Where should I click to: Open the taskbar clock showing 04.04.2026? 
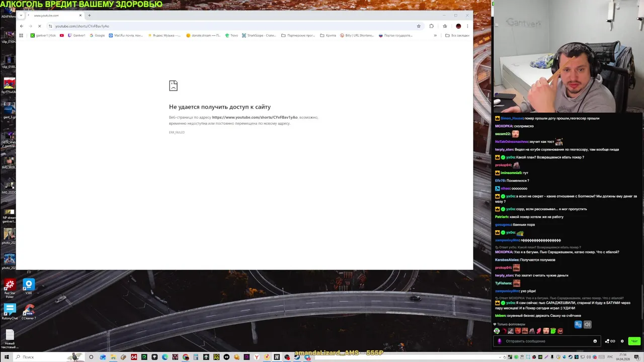(x=623, y=357)
